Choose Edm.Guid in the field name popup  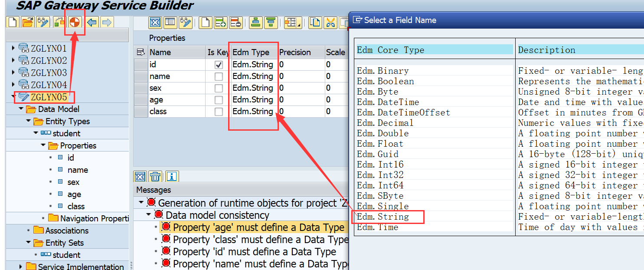(378, 154)
